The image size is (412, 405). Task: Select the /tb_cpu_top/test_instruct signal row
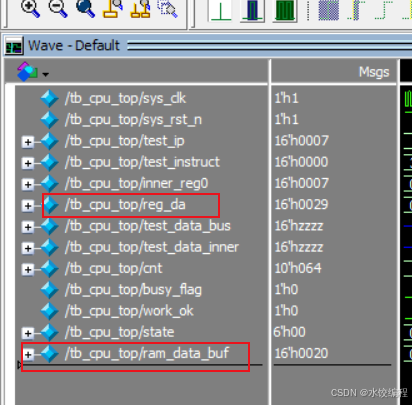pos(142,162)
